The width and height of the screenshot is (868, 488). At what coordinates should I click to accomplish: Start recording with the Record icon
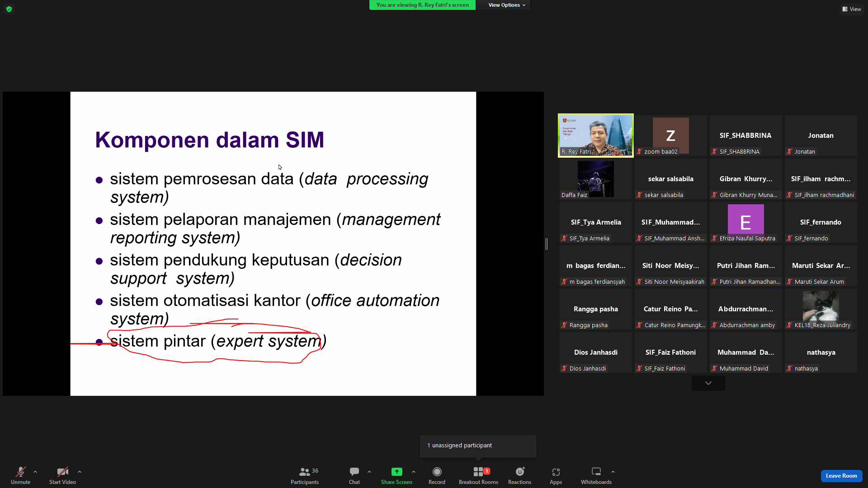tap(437, 472)
